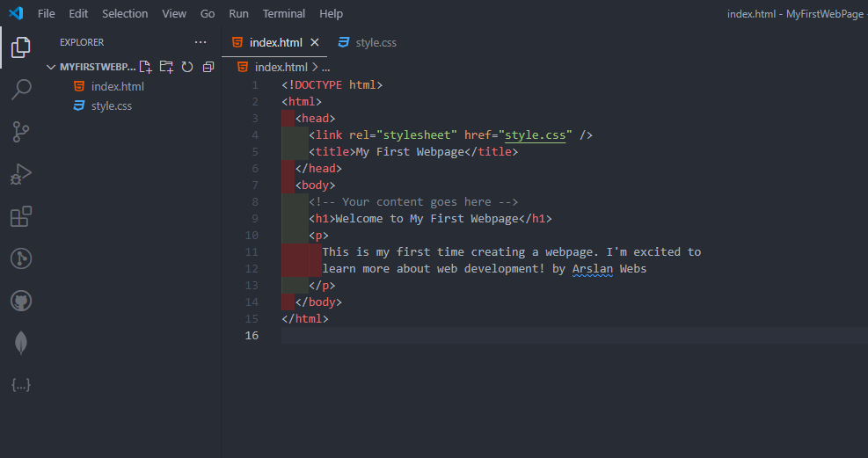This screenshot has height=458, width=868.
Task: Click the "stylesheet" rel attribute value
Action: pos(417,135)
